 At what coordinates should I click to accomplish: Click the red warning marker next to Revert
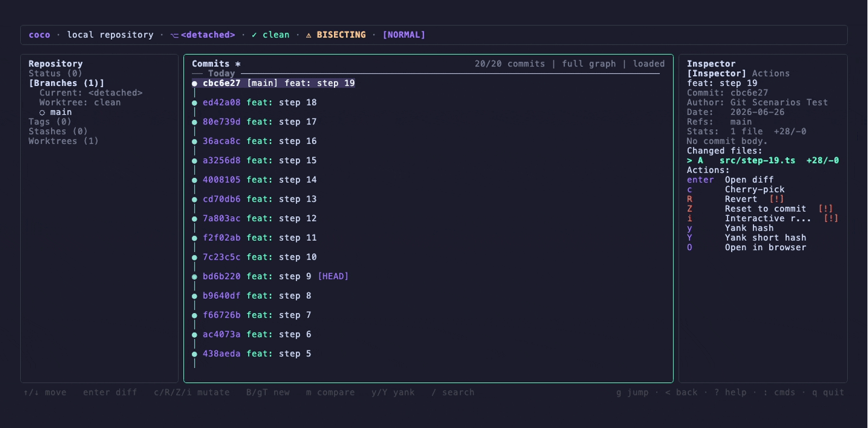[777, 199]
